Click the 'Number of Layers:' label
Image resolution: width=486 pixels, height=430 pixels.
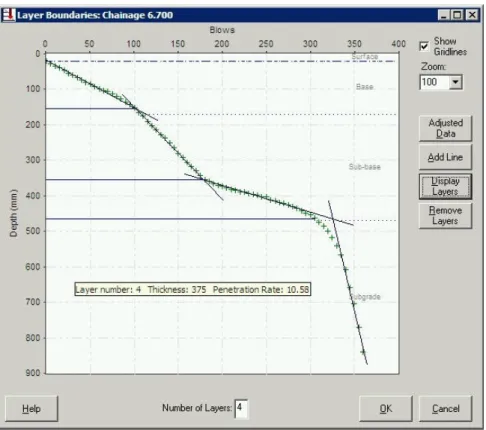click(197, 408)
